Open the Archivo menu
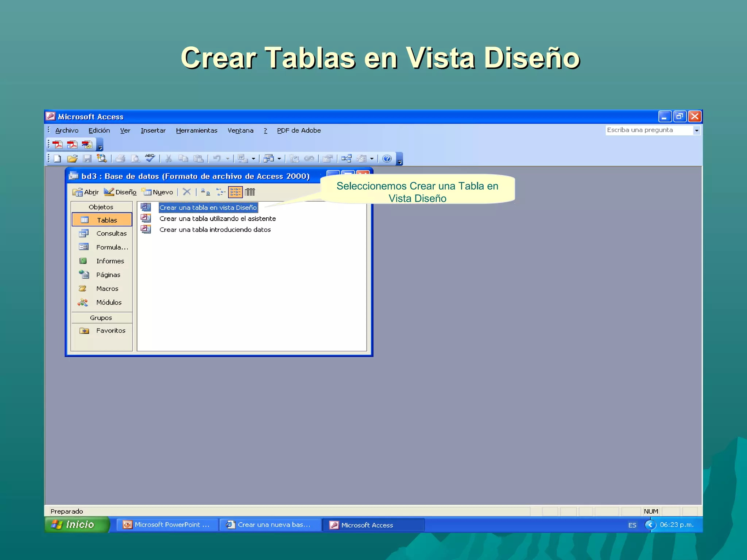Image resolution: width=747 pixels, height=560 pixels. [x=67, y=130]
